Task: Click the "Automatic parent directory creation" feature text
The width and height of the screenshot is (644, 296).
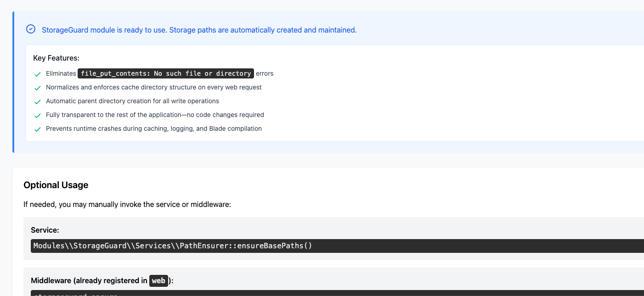Action: click(132, 101)
